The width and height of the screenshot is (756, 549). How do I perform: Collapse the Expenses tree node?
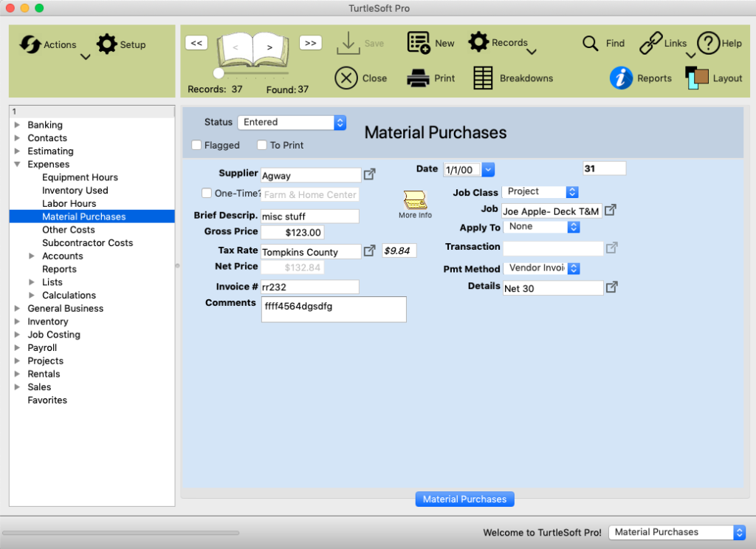(18, 165)
